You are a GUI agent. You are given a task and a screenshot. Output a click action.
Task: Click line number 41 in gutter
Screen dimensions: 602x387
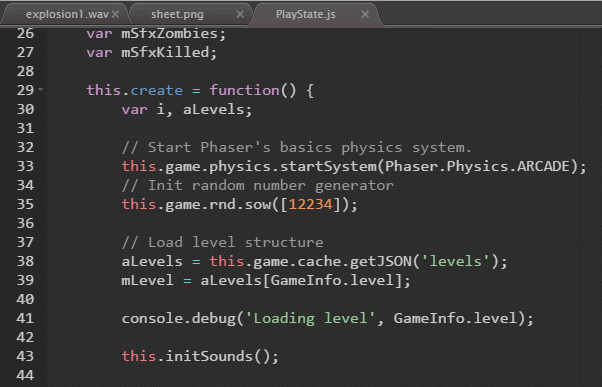[25, 318]
